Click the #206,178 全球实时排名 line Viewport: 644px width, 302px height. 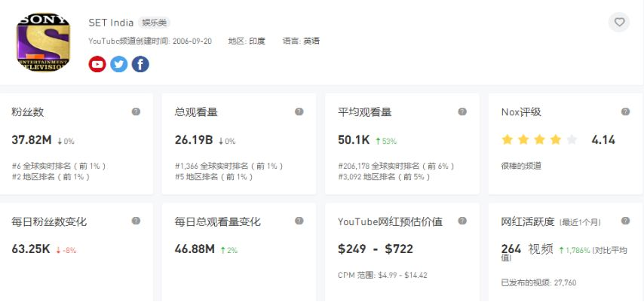click(x=397, y=166)
